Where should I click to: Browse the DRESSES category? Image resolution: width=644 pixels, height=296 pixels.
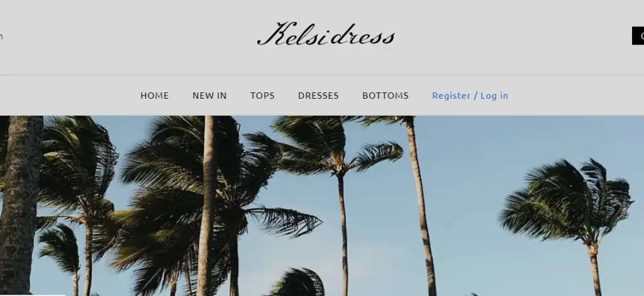[x=318, y=96]
